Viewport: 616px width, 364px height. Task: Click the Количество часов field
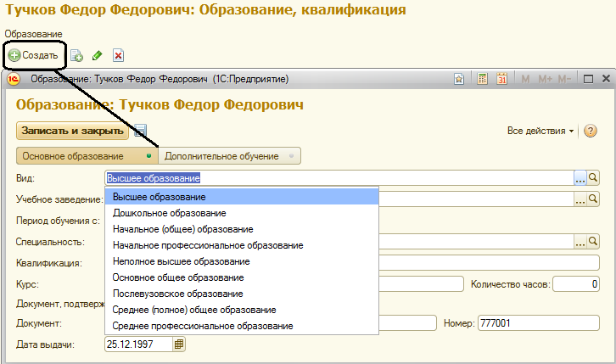(x=576, y=284)
